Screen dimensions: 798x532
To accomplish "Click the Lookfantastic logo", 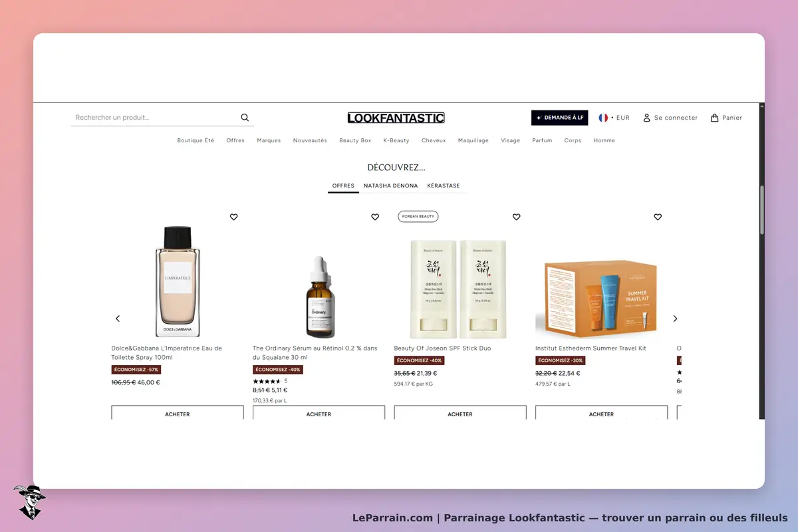I will (396, 118).
